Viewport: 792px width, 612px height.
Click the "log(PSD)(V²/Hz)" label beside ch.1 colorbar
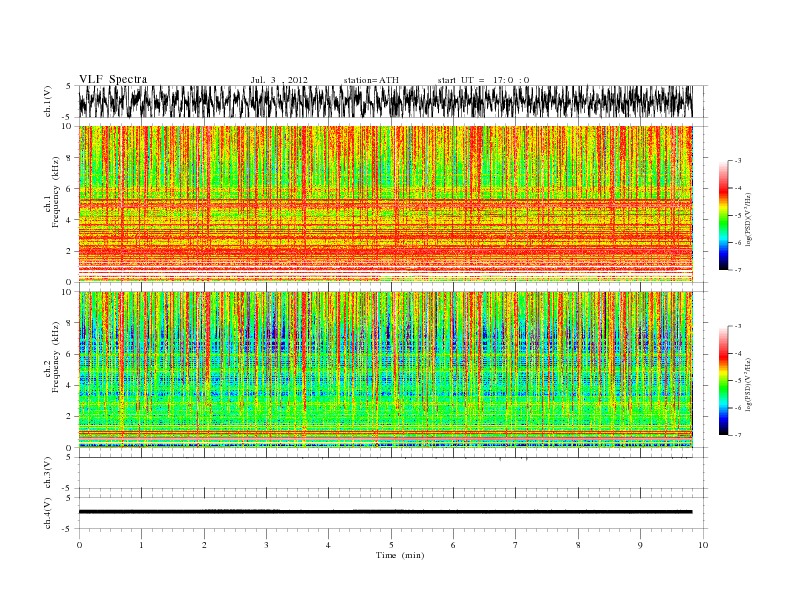[x=749, y=219]
